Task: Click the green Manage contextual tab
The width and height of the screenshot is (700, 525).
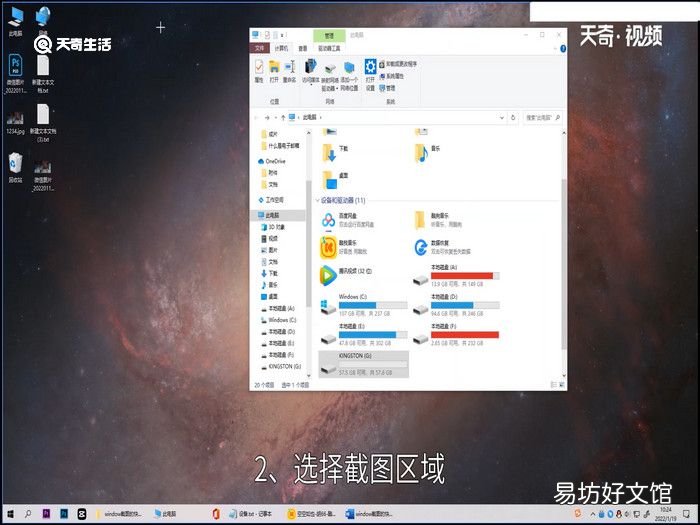Action: click(x=329, y=36)
